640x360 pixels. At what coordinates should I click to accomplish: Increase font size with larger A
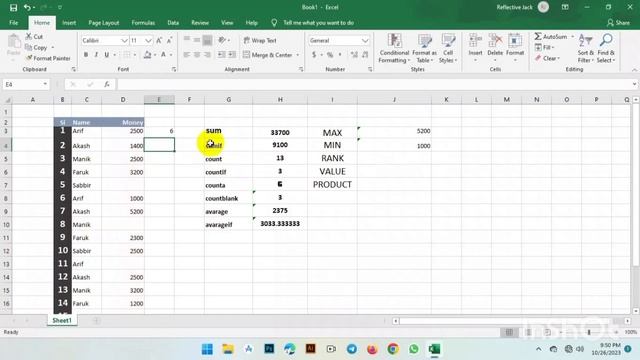point(159,40)
